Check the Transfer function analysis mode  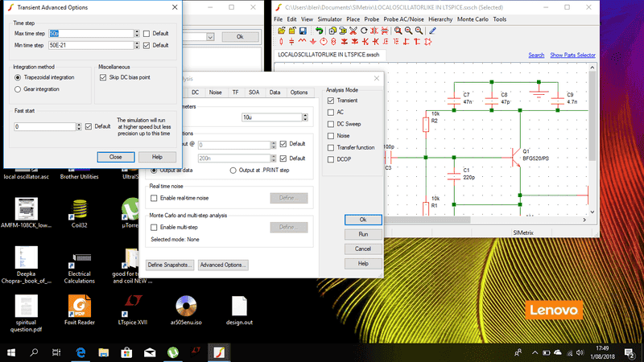tap(331, 148)
